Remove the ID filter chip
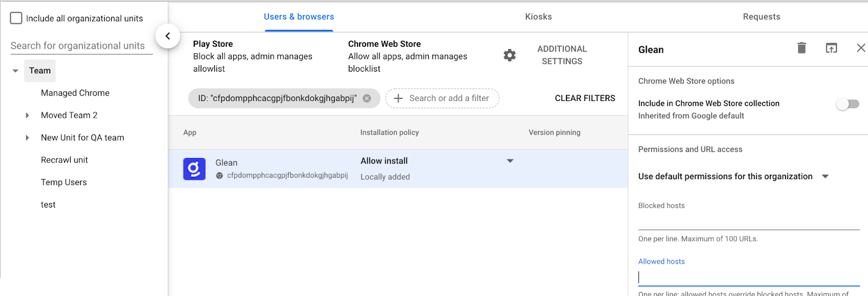This screenshot has height=296, width=868. coord(367,98)
